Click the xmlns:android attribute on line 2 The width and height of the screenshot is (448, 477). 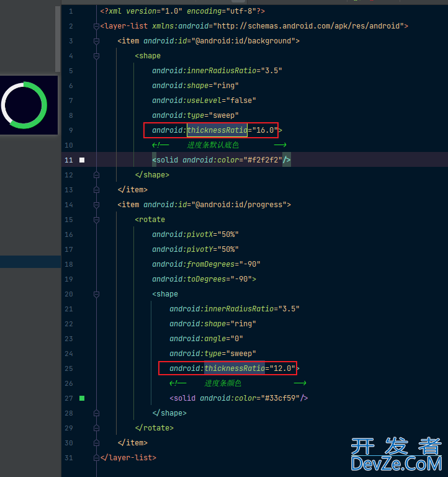pos(180,26)
